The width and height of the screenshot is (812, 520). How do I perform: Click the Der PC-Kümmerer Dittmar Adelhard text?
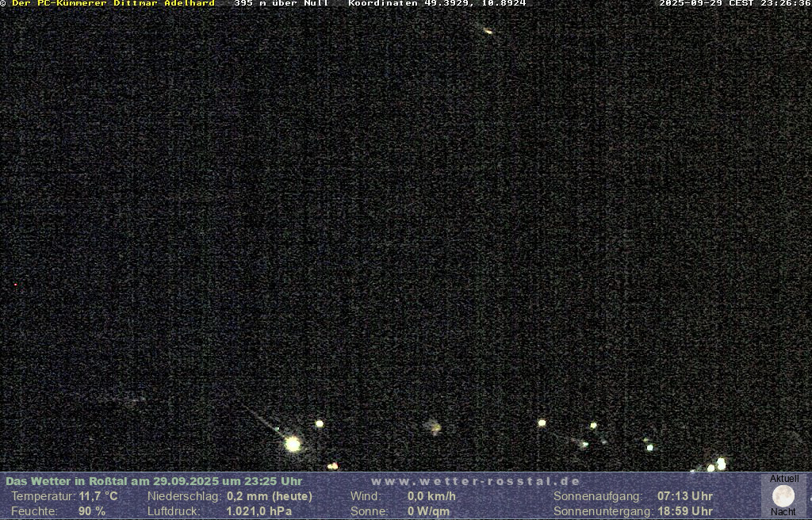(x=113, y=3)
